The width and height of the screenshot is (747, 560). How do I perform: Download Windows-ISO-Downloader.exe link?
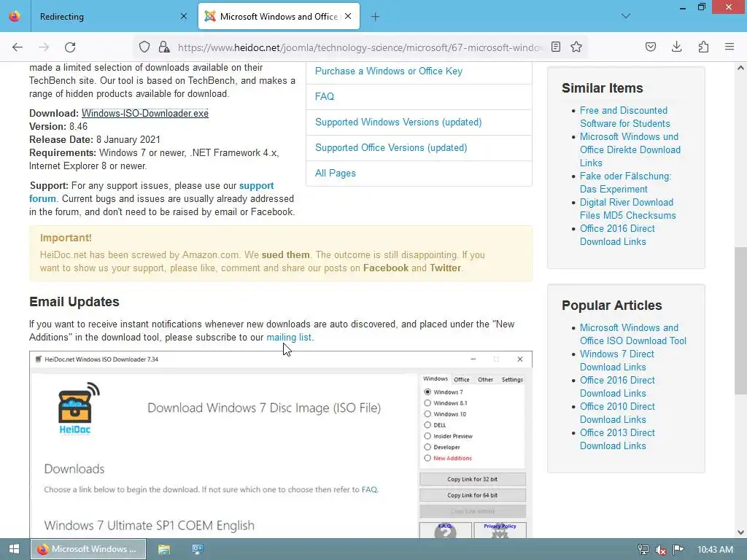point(145,113)
